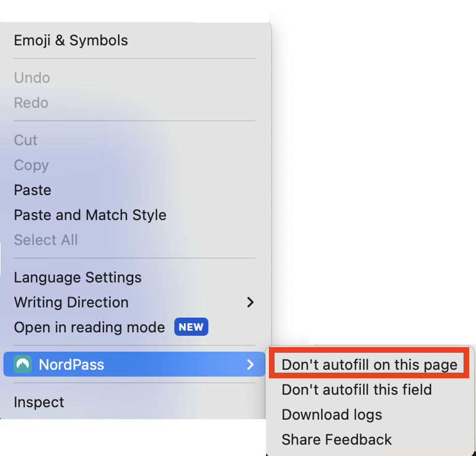Viewport: 476px width, 456px height.
Task: Select Copy from the menu
Action: pos(31,165)
